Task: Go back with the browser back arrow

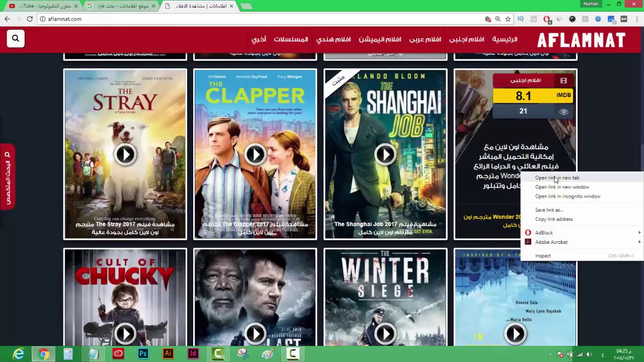Action: coord(7,19)
